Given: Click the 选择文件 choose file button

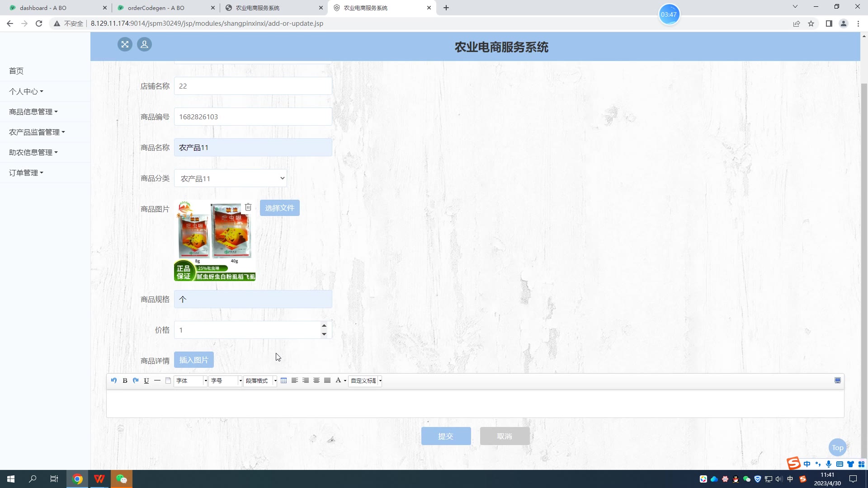Looking at the screenshot, I should (279, 208).
